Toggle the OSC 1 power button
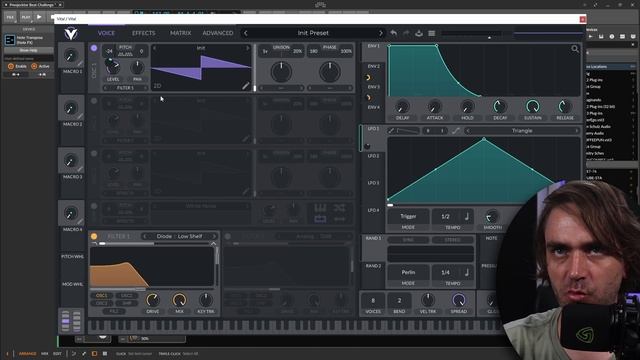The image size is (640, 360). tap(94, 48)
